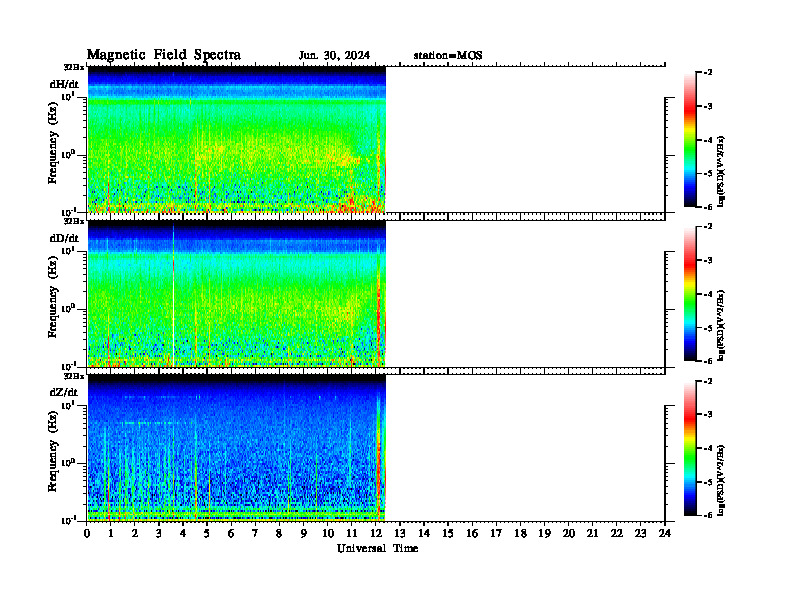
Task: Click the 'Universal Time' axis label
Action: coord(377,549)
